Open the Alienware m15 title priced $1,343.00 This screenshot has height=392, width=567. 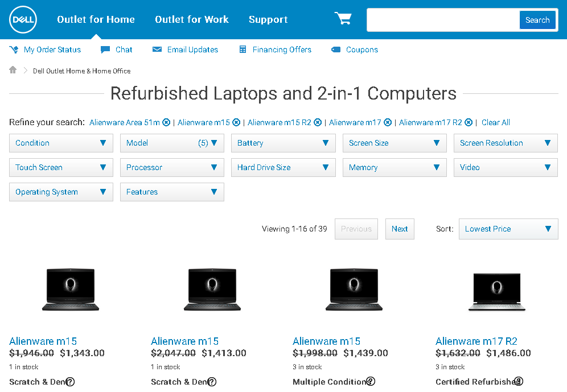[x=43, y=341]
